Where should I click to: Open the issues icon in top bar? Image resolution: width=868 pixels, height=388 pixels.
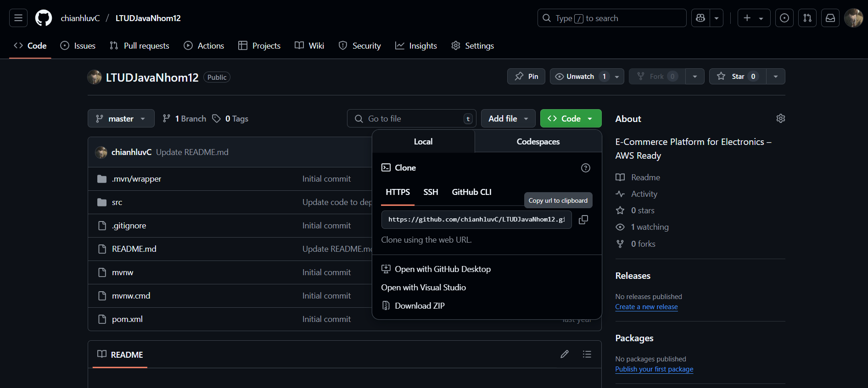point(784,18)
